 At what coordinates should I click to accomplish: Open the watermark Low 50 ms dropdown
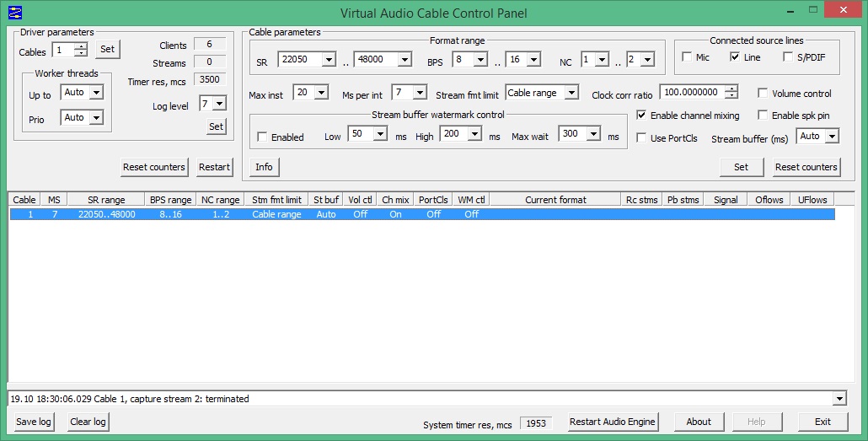(x=380, y=134)
